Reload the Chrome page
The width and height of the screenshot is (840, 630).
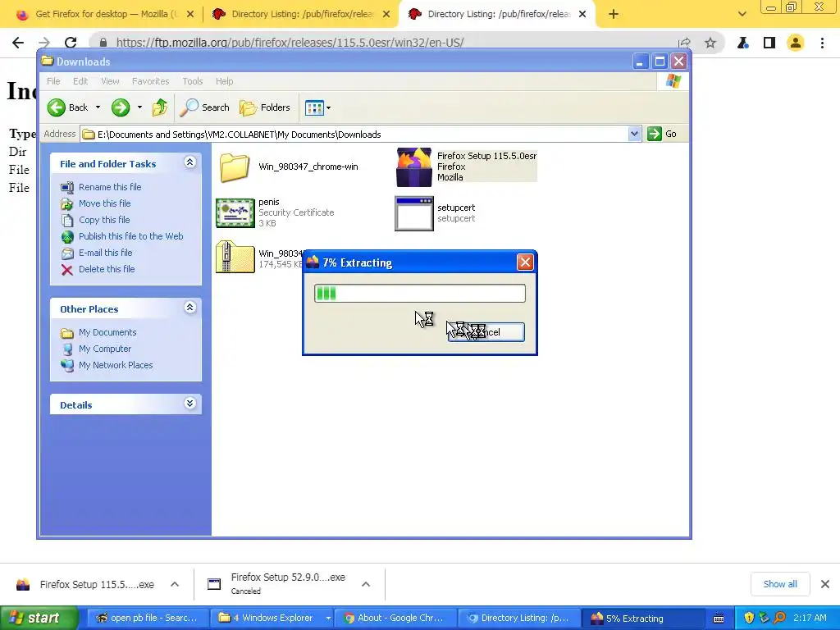coord(71,43)
